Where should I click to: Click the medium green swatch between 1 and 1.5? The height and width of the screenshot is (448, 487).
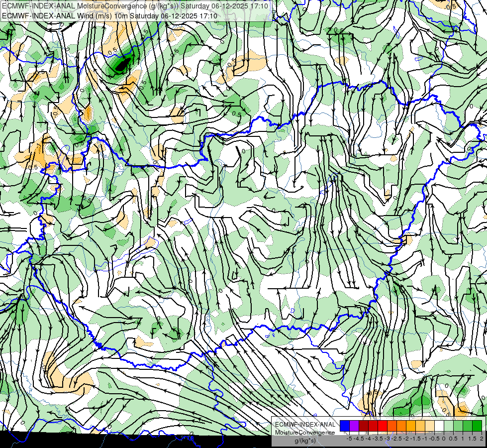click(x=468, y=426)
